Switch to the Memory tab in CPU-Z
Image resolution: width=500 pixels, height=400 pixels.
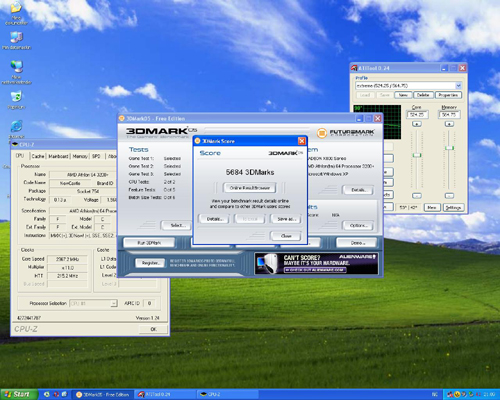(80, 156)
